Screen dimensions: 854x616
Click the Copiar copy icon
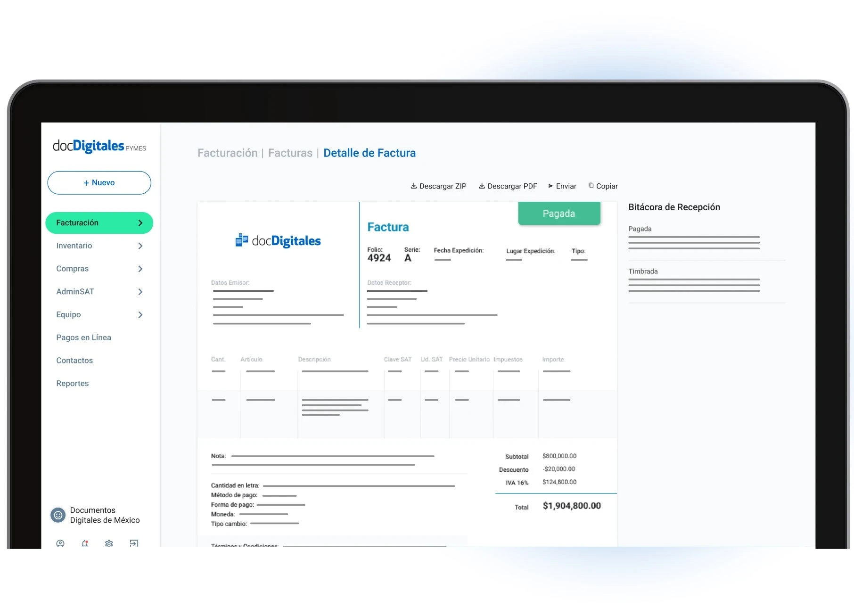pyautogui.click(x=591, y=186)
